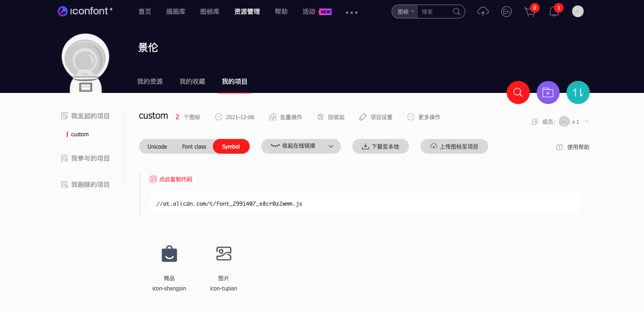644x312 pixels.
Task: Click the iconfont logo
Action: (85, 11)
